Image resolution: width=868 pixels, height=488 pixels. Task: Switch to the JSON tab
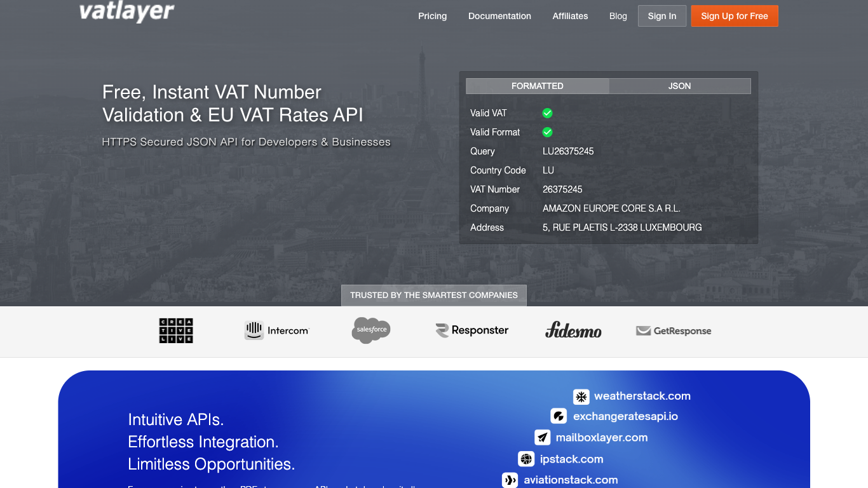(679, 86)
